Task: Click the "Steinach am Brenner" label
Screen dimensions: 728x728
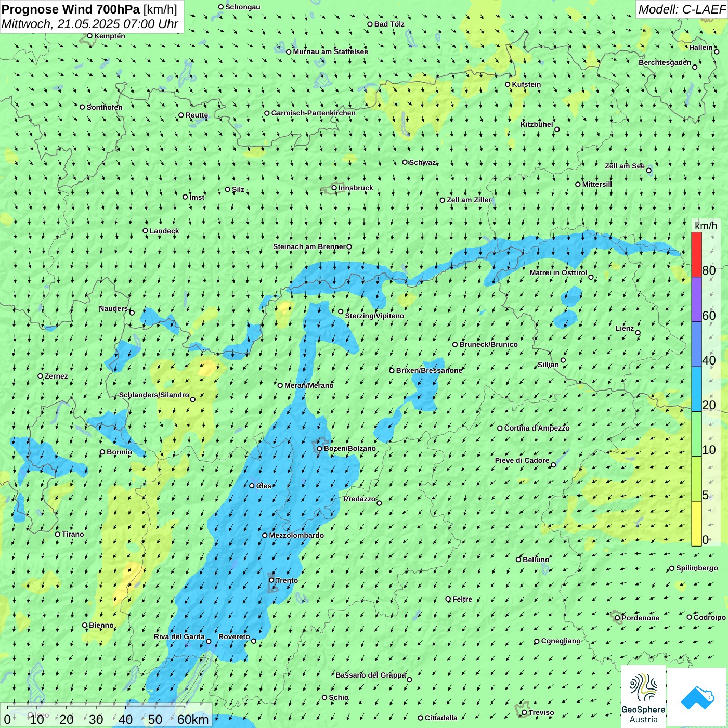Action: tap(309, 246)
